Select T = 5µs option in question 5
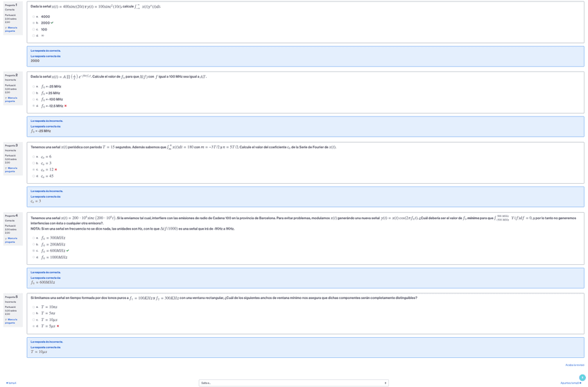Screen dimensions: 588x387 point(33,326)
